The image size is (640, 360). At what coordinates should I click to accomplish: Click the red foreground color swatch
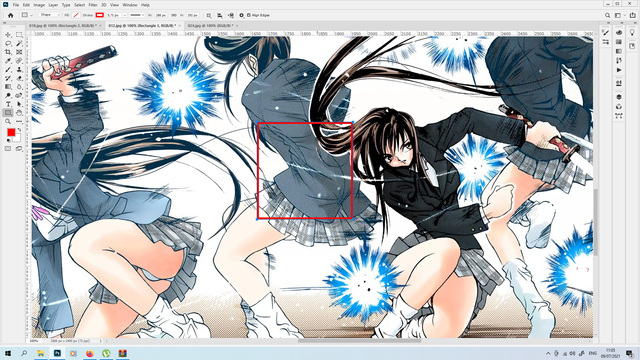pyautogui.click(x=11, y=132)
